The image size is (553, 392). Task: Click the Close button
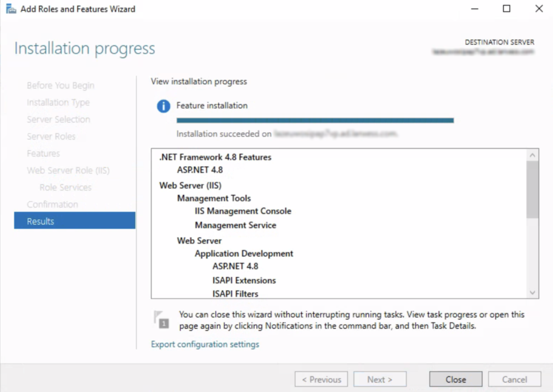pos(456,379)
